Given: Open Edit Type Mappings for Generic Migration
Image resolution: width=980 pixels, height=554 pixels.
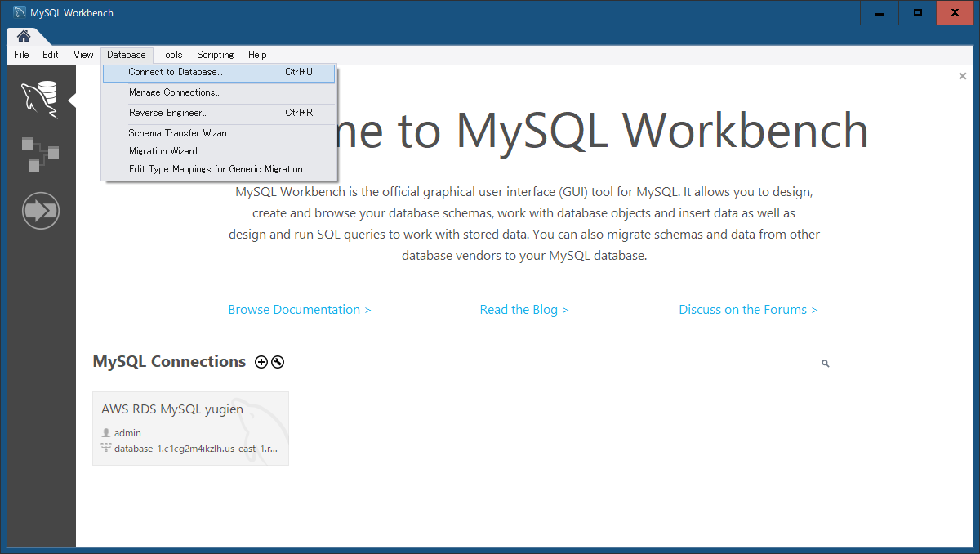Looking at the screenshot, I should 219,169.
